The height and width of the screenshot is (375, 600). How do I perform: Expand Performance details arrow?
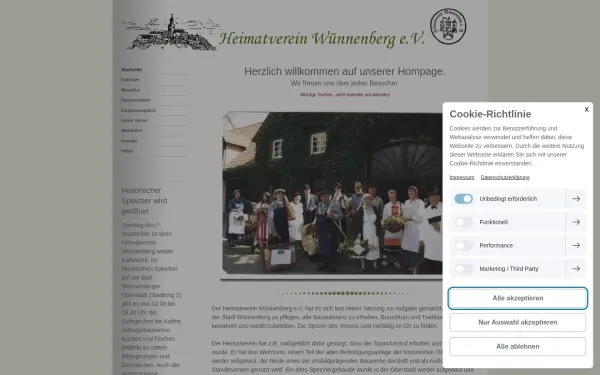pos(576,245)
